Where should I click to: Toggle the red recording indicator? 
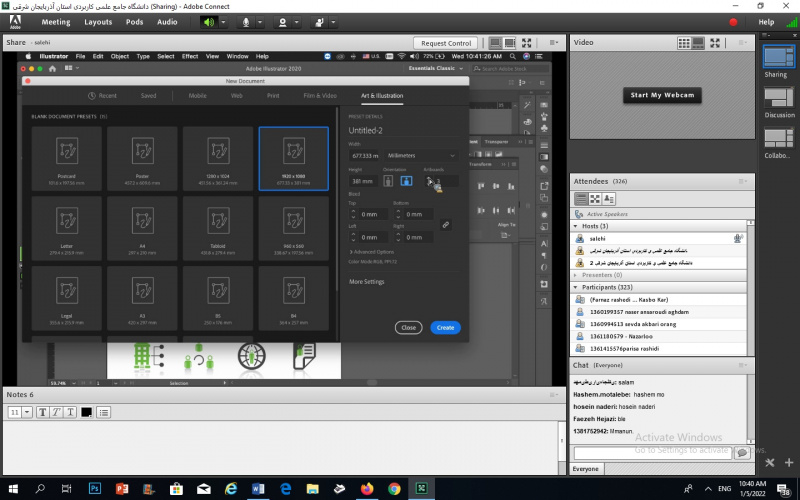(733, 21)
